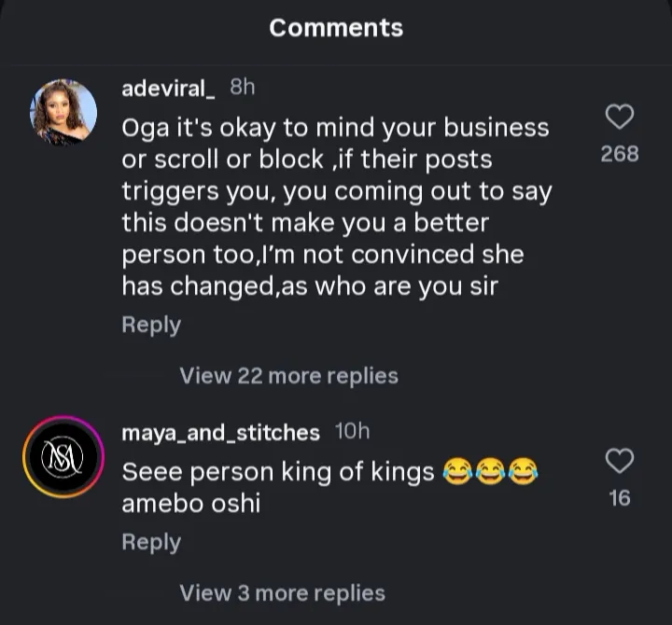Tap the 'Seee person king of kings' text
Viewport: 672px width, 625px height.
point(278,473)
